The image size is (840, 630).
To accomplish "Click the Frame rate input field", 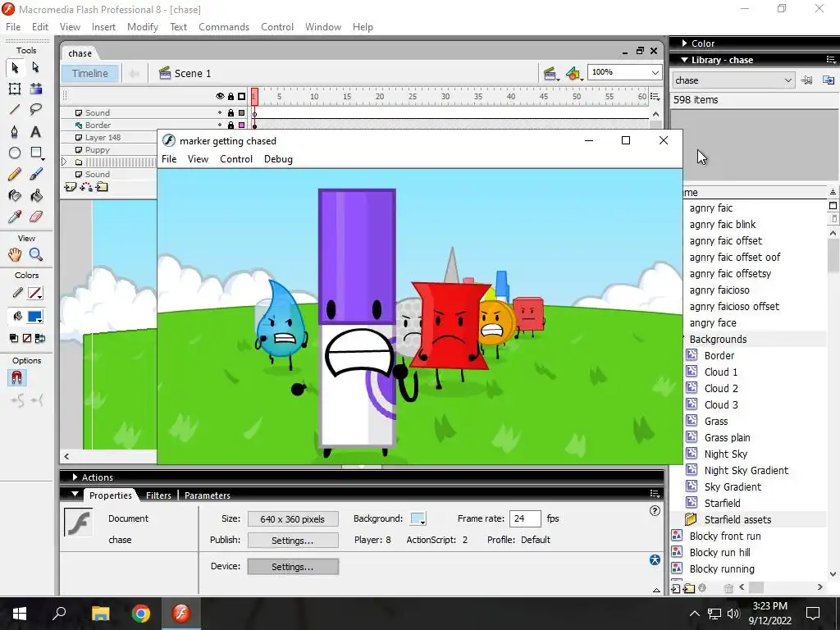I will point(525,518).
